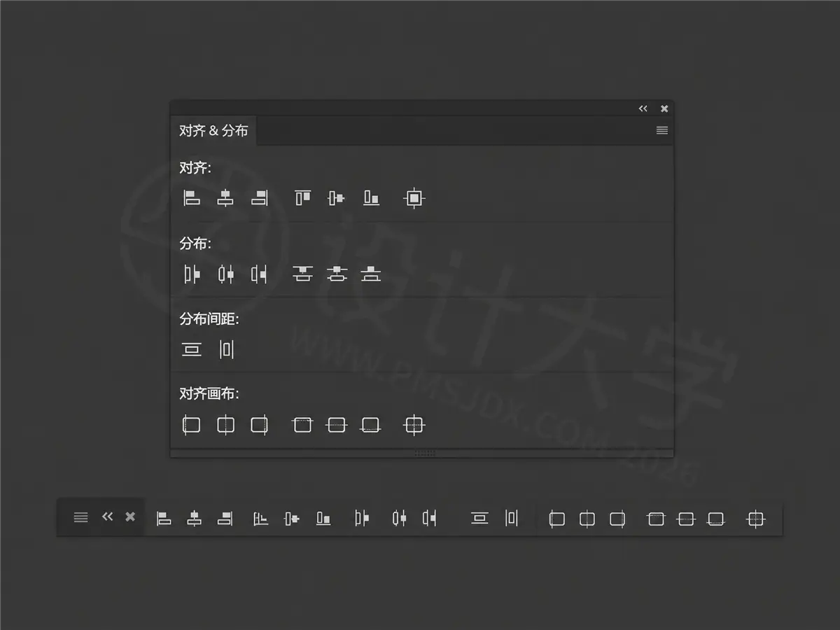Align to canvas vertical middle under 对齐画布 panel
This screenshot has height=630, width=840.
pyautogui.click(x=337, y=425)
